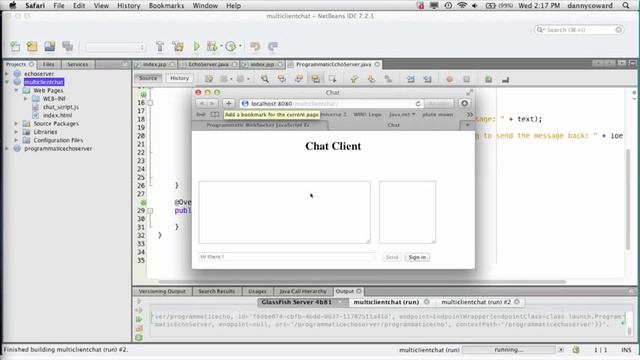Expand the echoserver project node
640x360 pixels.
(x=7, y=74)
